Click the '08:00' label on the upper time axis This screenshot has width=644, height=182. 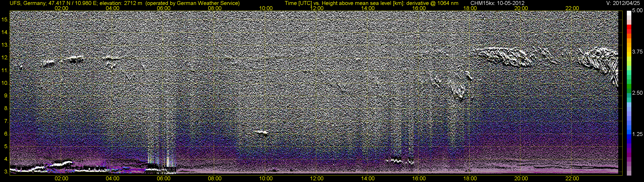[x=215, y=8]
